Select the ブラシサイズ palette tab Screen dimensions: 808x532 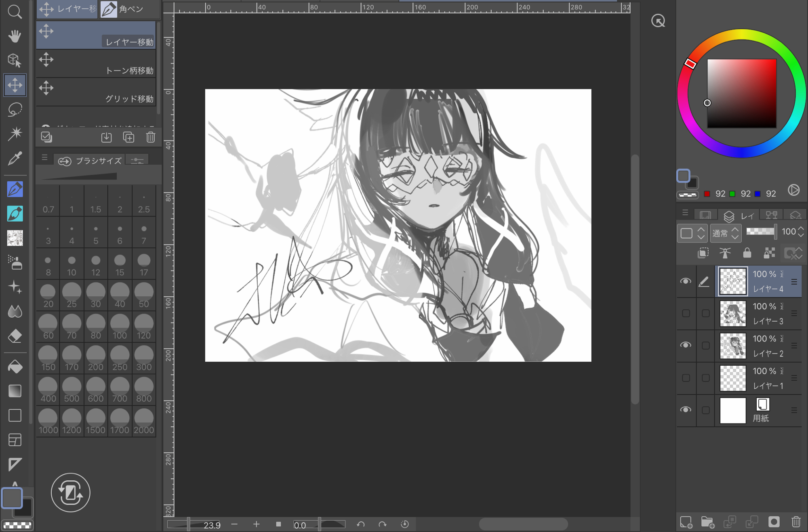[90, 161]
